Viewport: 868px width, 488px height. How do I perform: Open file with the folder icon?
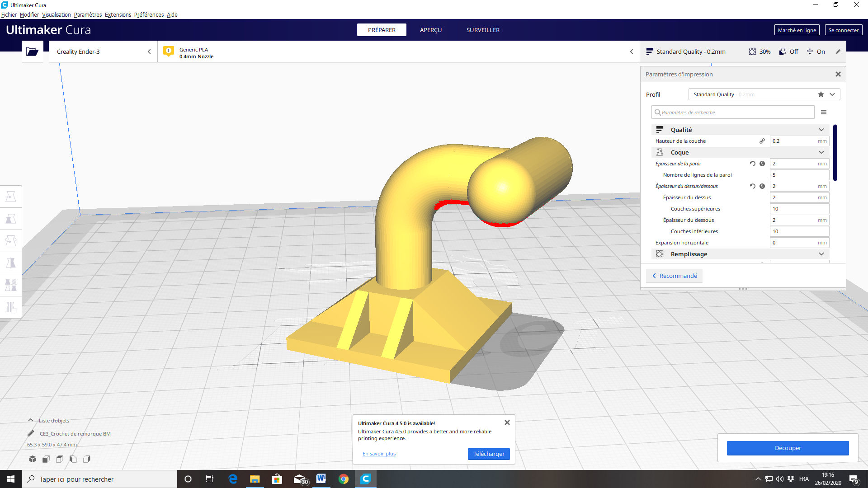coord(33,52)
